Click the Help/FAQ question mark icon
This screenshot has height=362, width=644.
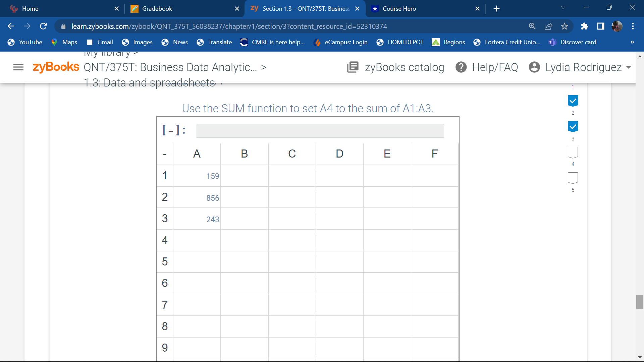tap(461, 67)
